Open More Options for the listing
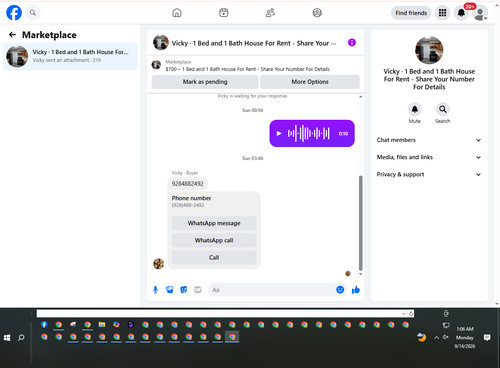Screen dimensions: 500x368 pos(310,82)
